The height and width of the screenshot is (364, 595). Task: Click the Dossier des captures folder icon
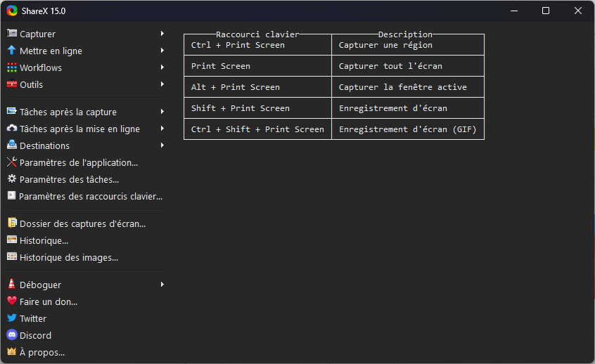[x=12, y=223]
